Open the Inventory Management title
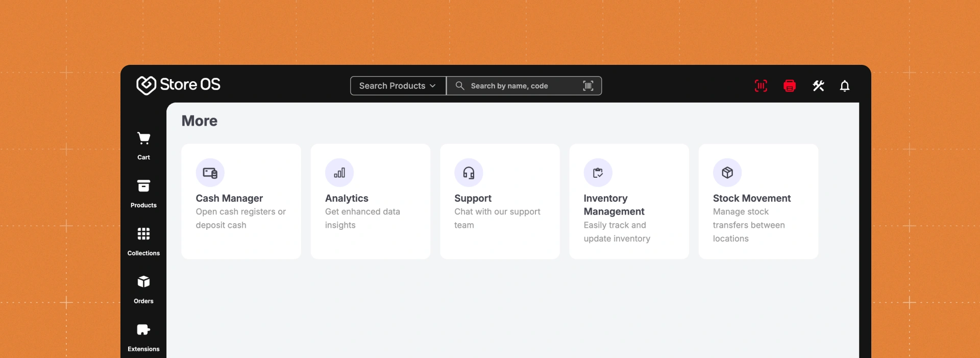Viewport: 980px width, 358px height. point(614,205)
